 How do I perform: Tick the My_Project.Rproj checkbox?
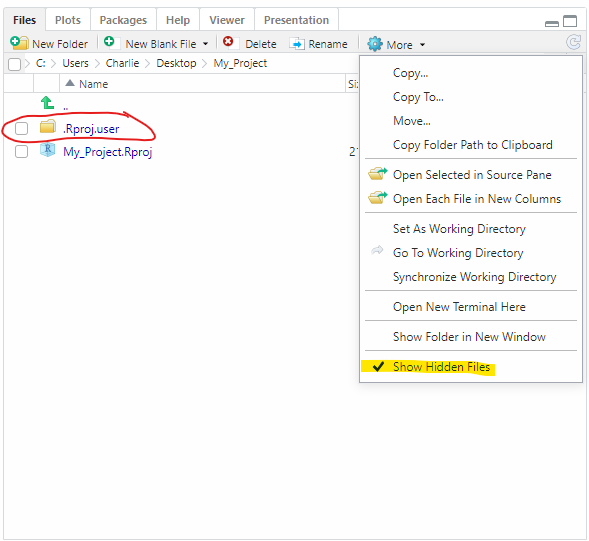pos(21,151)
